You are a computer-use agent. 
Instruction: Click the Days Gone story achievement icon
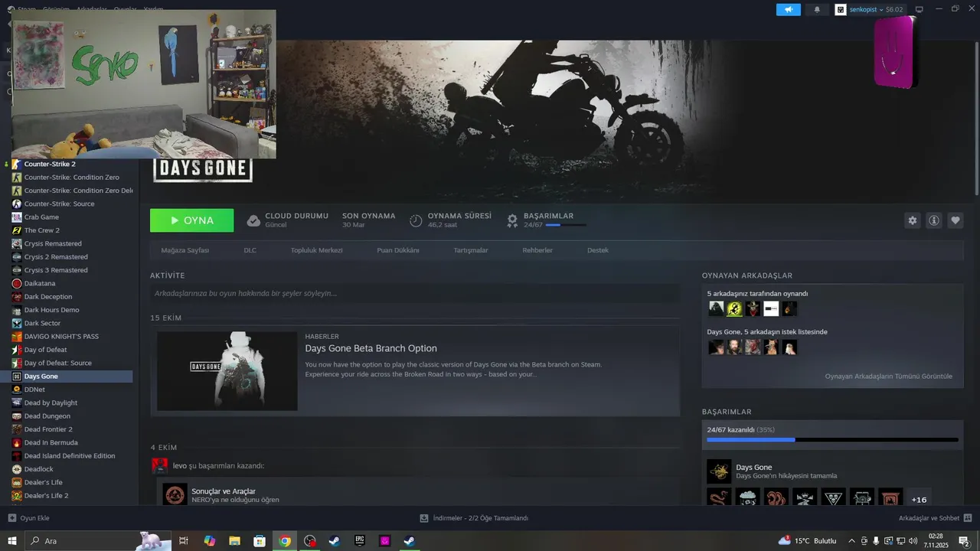719,471
